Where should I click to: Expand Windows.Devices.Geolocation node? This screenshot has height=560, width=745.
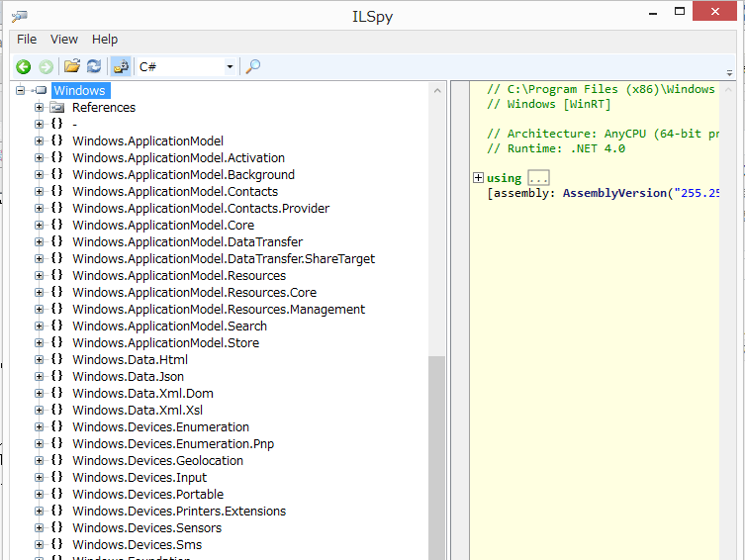(39, 461)
